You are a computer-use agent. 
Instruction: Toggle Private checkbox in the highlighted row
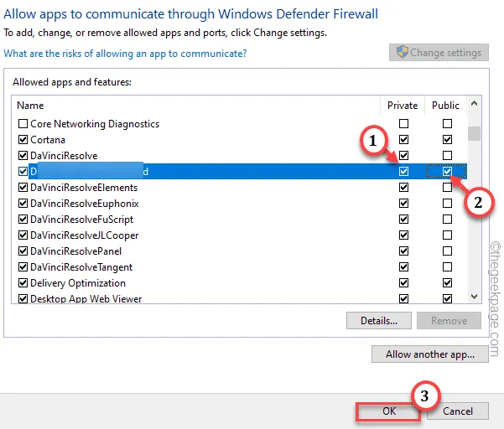pyautogui.click(x=403, y=172)
